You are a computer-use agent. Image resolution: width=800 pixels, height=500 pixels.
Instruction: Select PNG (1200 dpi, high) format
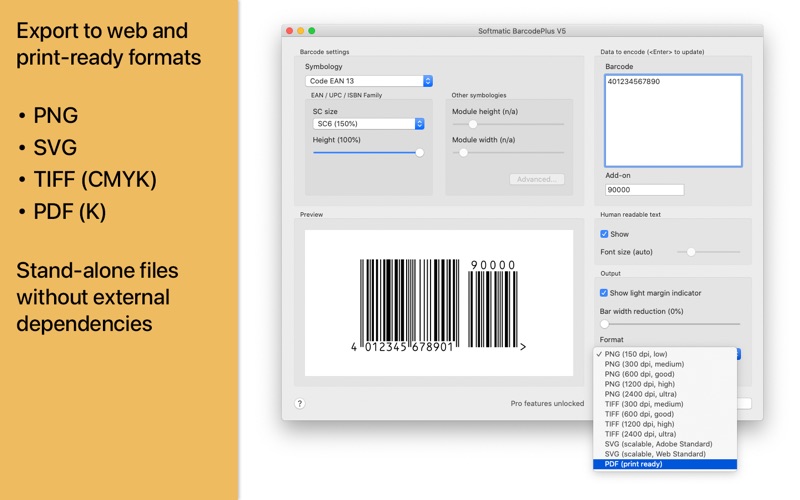(x=665, y=384)
